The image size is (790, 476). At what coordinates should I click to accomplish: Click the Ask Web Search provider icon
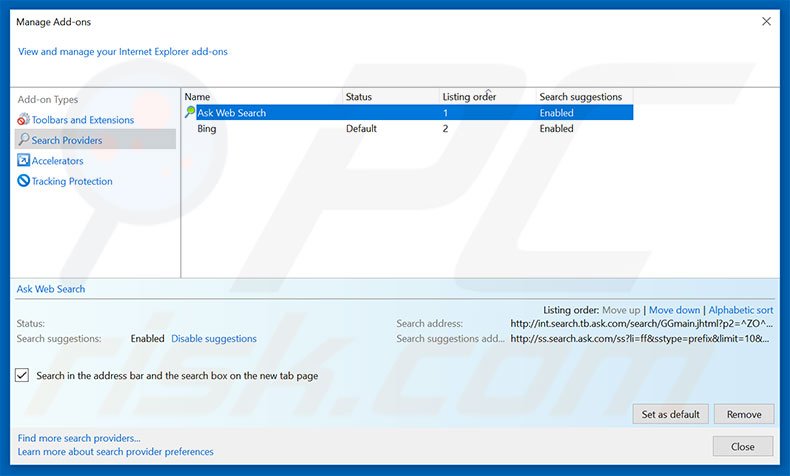190,112
